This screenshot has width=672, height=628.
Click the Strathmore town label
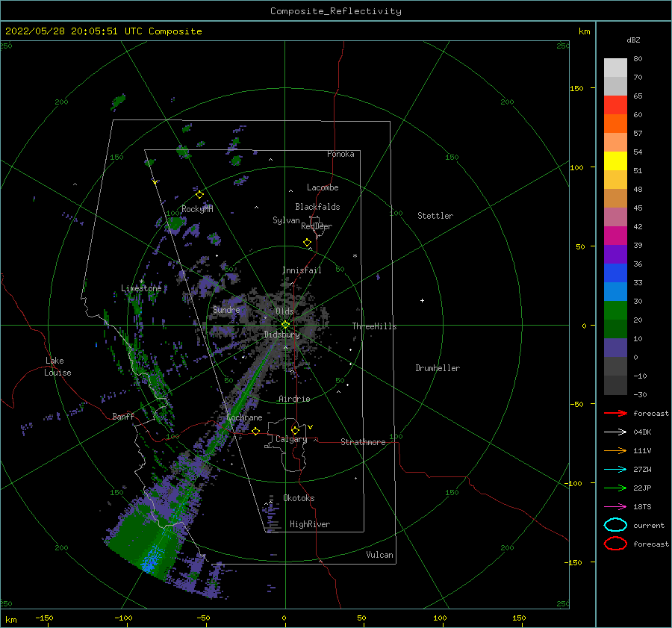363,442
